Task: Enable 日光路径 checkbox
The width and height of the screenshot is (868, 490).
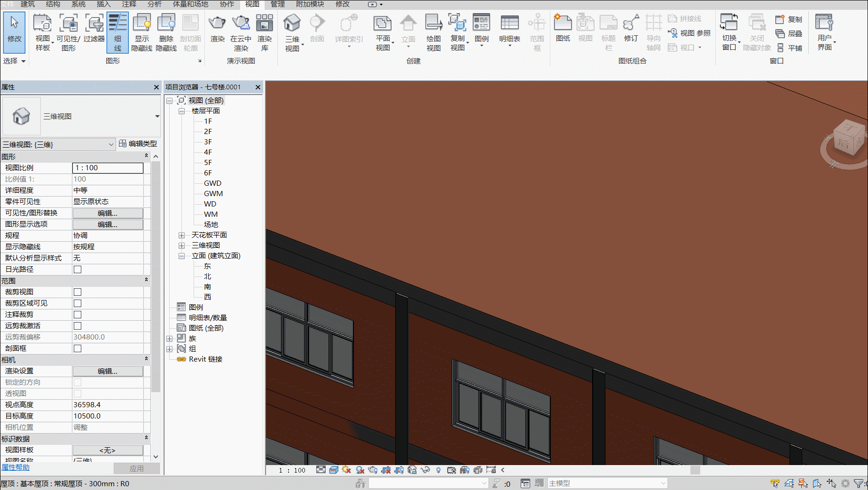Action: point(78,269)
